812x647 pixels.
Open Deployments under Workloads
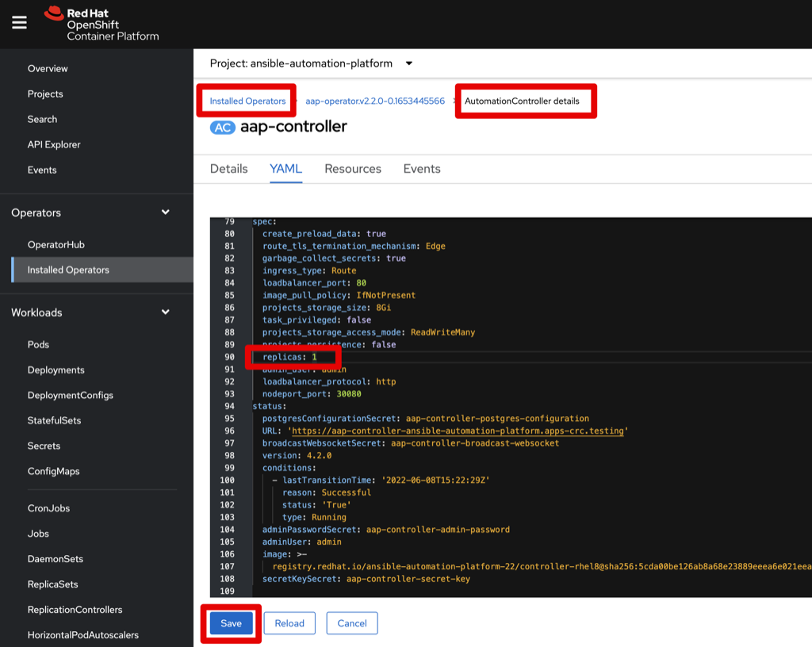[x=56, y=369]
